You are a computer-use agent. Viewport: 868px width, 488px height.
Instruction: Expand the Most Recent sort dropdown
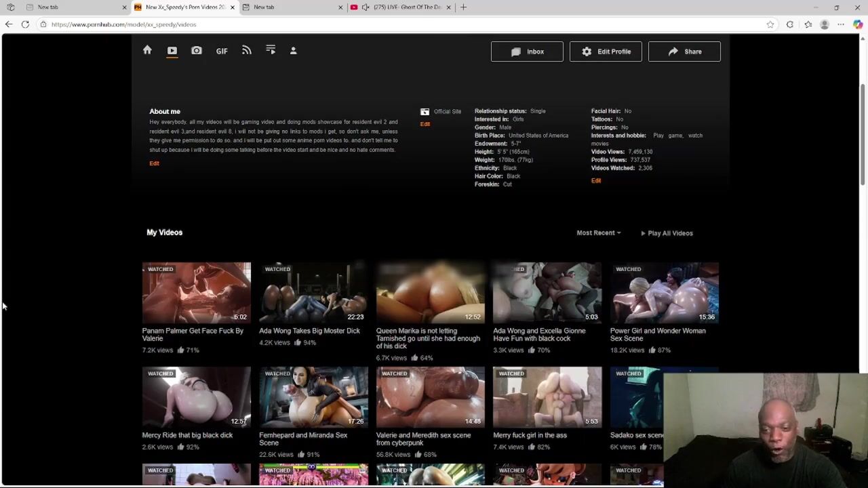click(x=598, y=233)
